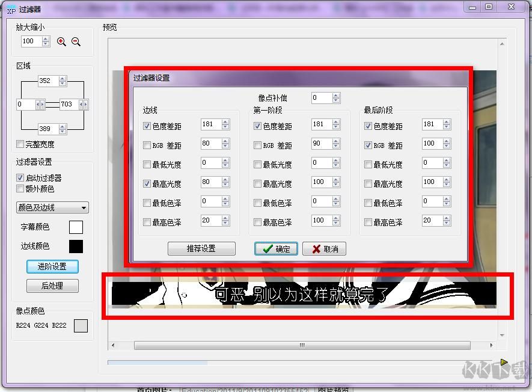Toggle 色度差距 in the 边线 column
The width and height of the screenshot is (532, 392).
point(147,125)
